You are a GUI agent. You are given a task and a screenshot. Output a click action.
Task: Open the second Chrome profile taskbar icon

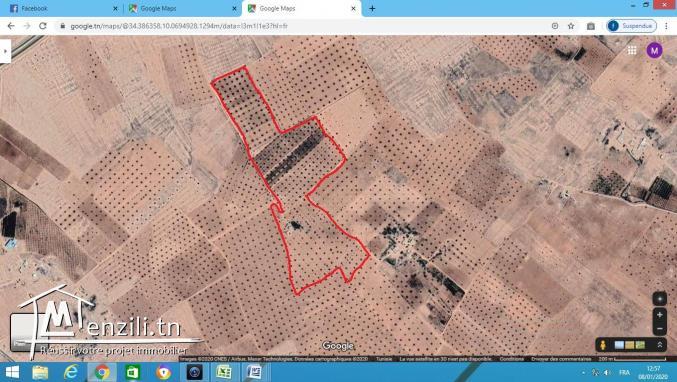coord(164,372)
